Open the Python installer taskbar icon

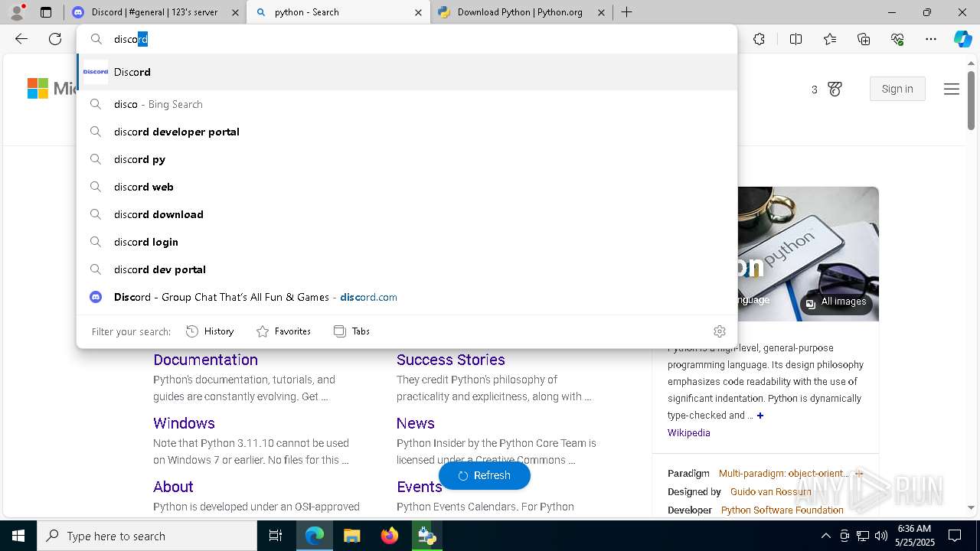427,536
